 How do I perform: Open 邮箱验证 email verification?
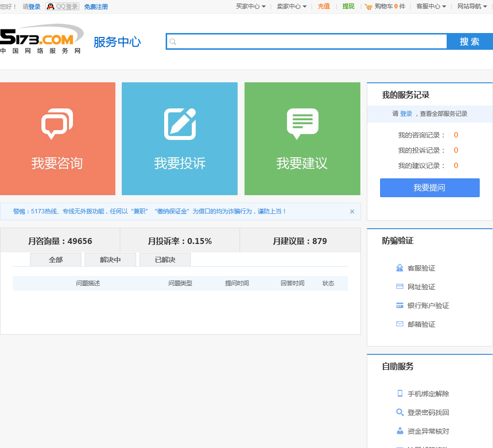click(421, 324)
